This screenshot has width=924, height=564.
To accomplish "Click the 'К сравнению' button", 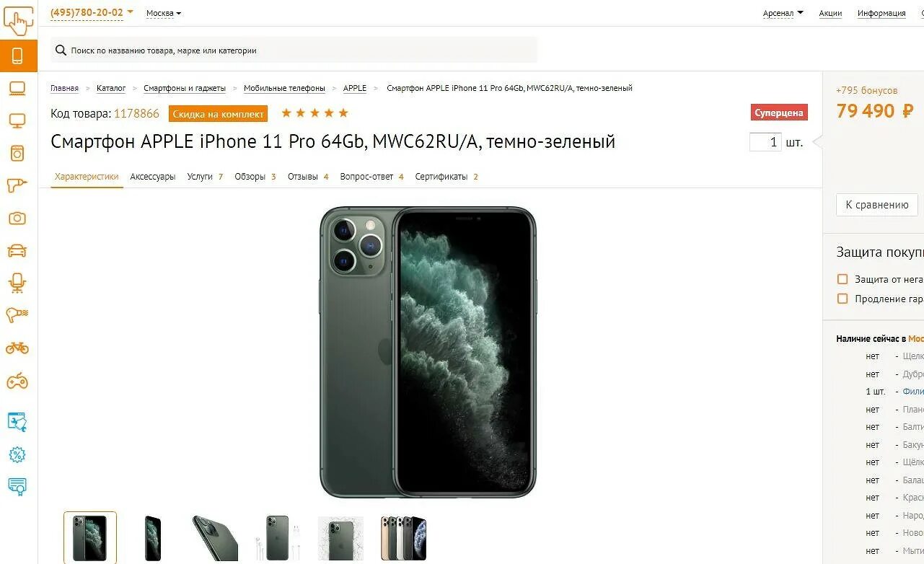I will tap(877, 205).
